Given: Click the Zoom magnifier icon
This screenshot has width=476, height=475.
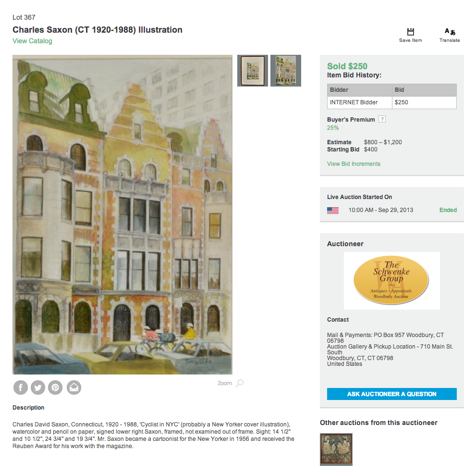Looking at the screenshot, I should point(240,383).
